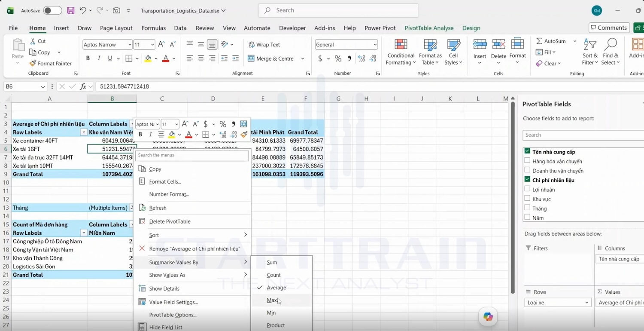Click the Wrap Text button

264,45
